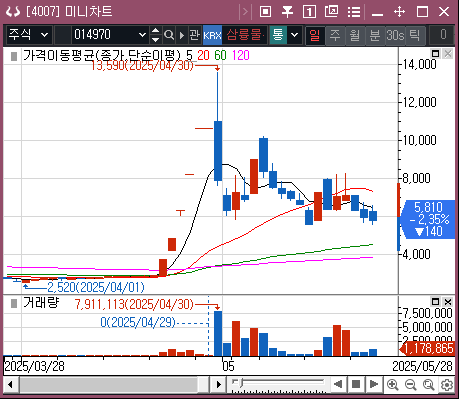Screen dimensions: 459x399
Task: Select the 월 monthly period tab
Action: pos(355,35)
